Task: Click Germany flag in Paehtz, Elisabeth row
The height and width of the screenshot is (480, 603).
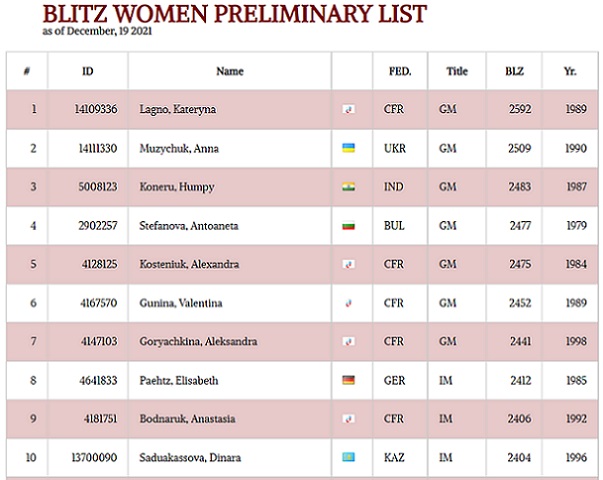Action: 348,381
